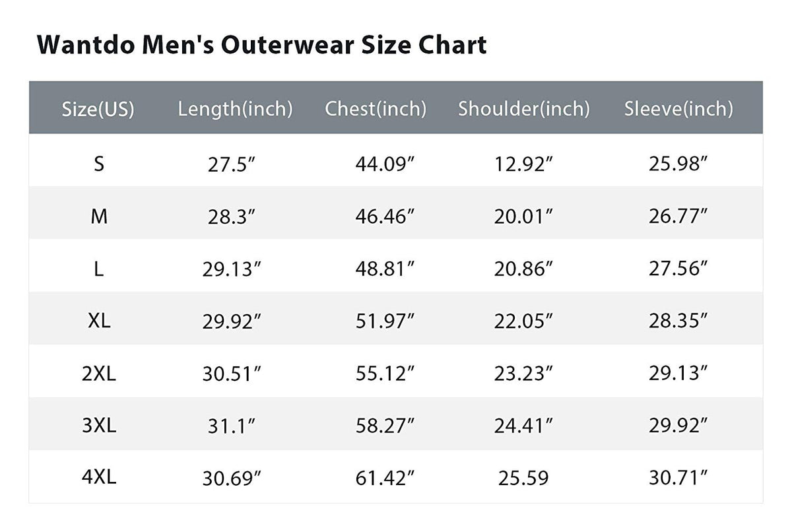Click the L size row label

98,269
